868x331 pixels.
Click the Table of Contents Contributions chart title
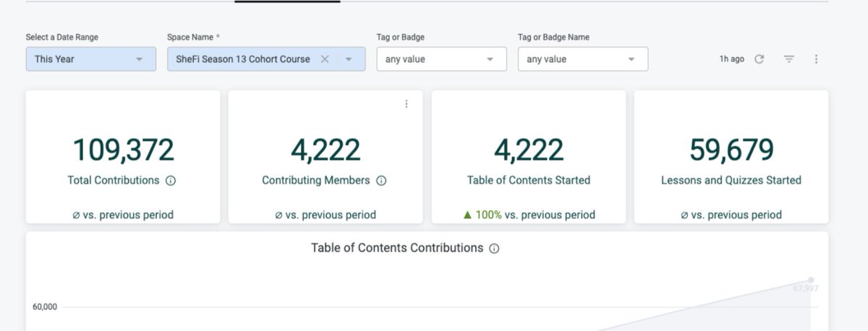pos(397,248)
